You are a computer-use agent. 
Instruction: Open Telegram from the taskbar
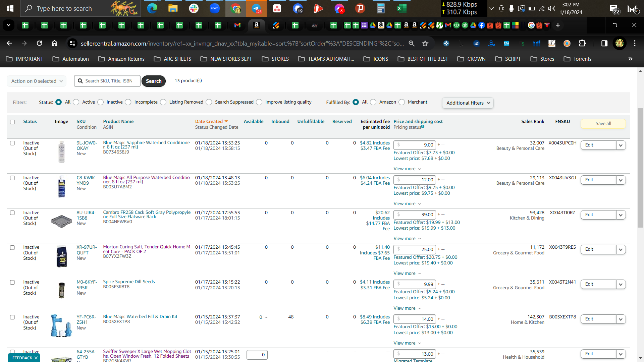click(256, 8)
